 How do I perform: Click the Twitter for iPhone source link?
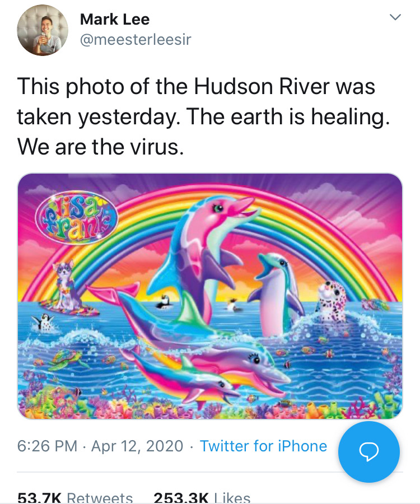(x=264, y=446)
